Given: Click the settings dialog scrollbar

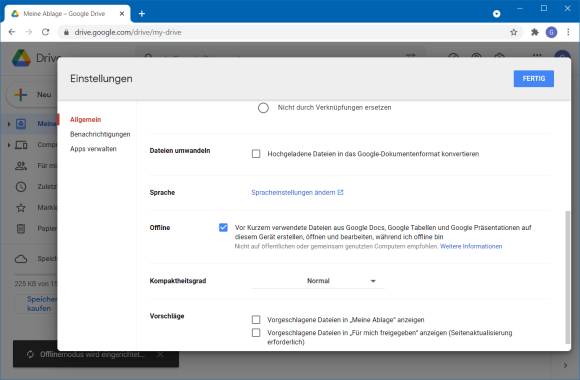Looking at the screenshot, I should click(x=567, y=278).
